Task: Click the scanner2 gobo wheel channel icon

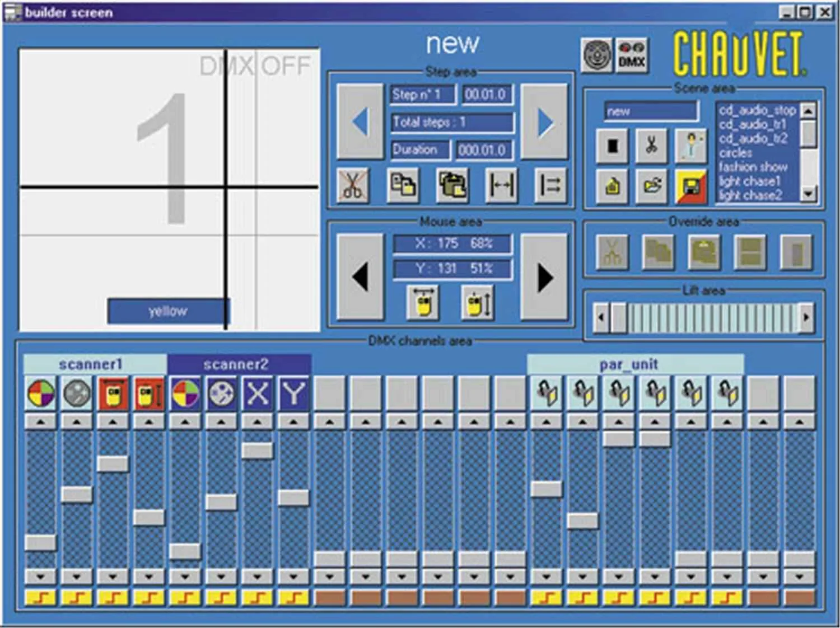Action: [x=221, y=393]
